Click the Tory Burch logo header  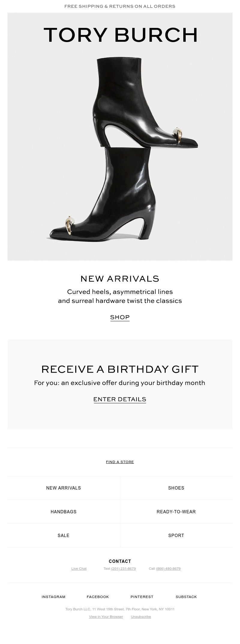(121, 35)
